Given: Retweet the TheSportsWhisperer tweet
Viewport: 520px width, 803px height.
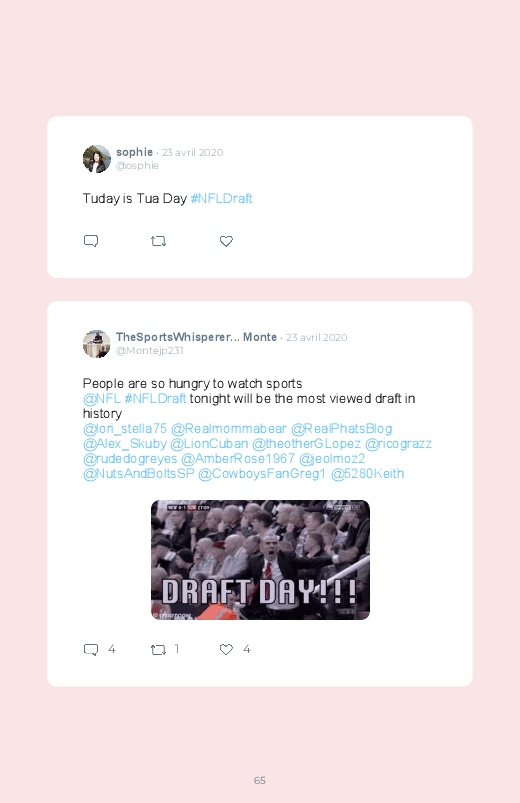Looking at the screenshot, I should 158,649.
